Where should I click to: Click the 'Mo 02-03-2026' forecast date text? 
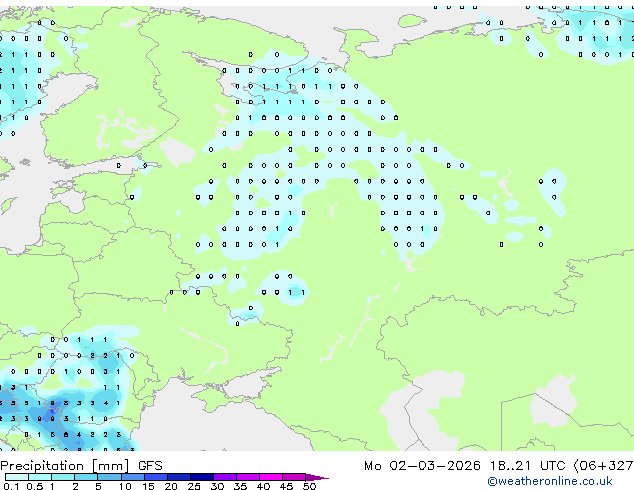(422, 466)
